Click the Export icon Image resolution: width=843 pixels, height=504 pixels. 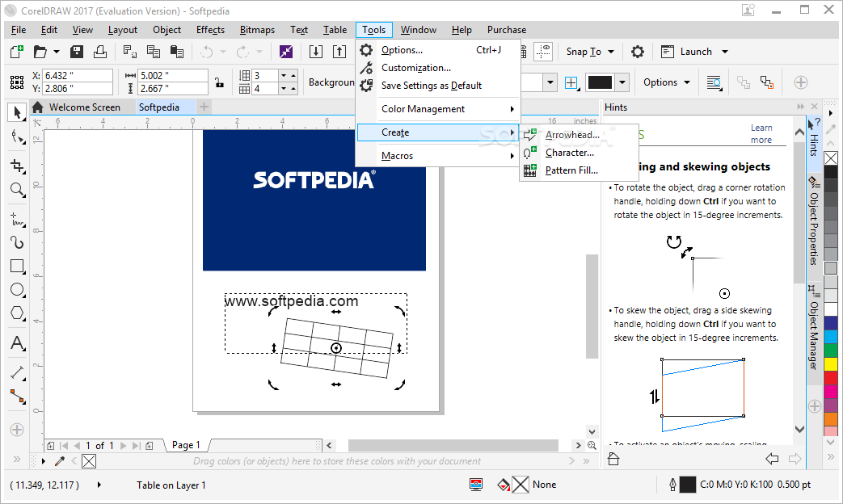click(339, 52)
